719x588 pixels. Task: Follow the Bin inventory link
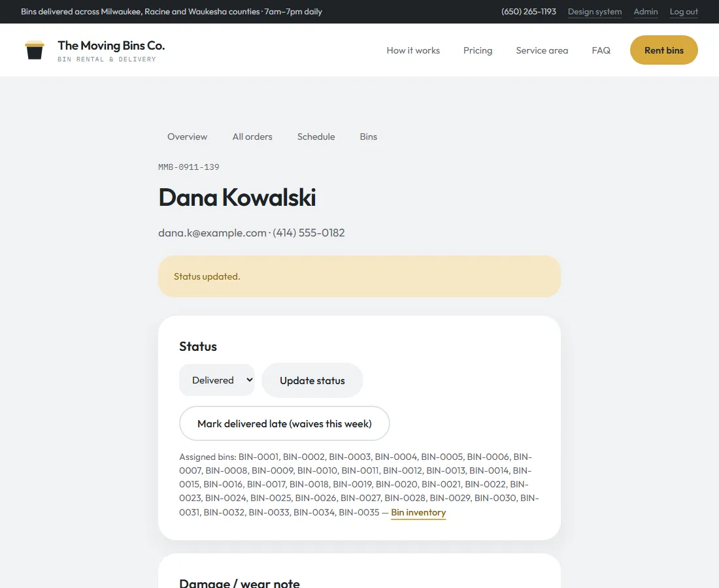pyautogui.click(x=418, y=512)
